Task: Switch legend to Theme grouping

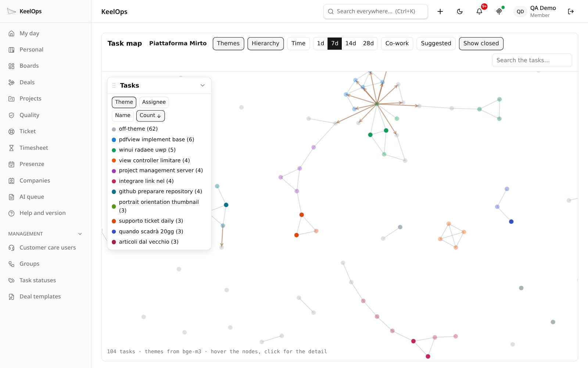Action: click(124, 102)
